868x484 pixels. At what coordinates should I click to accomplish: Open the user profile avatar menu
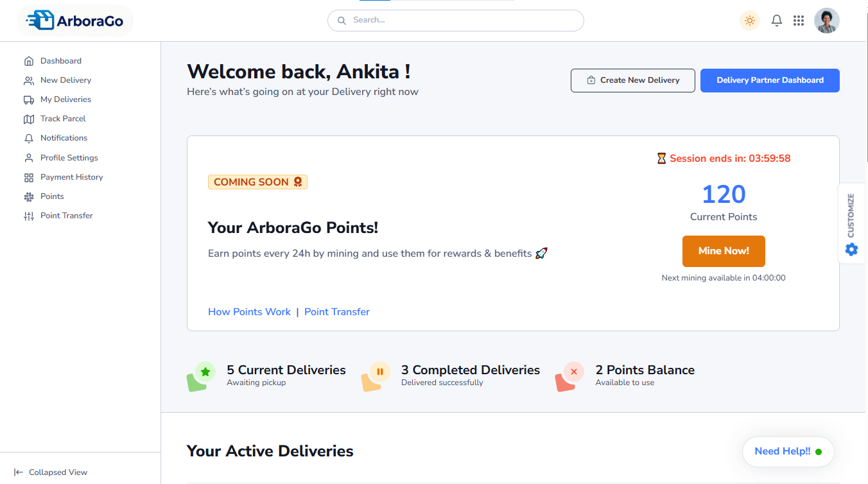coord(826,21)
